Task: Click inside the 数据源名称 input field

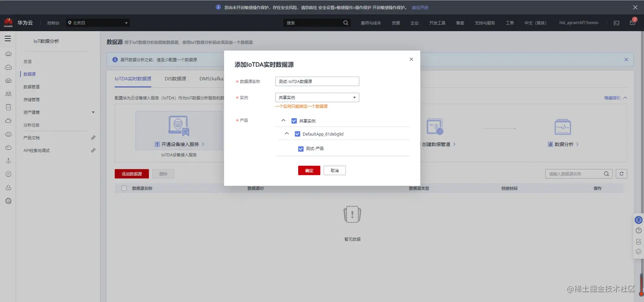Action: tap(317, 81)
